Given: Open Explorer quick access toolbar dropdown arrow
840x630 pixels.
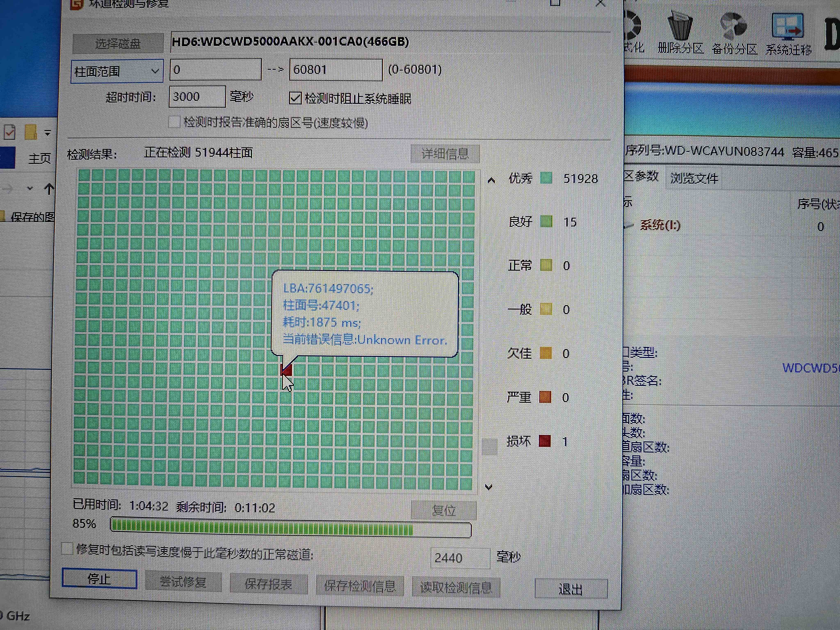Looking at the screenshot, I should point(48,133).
